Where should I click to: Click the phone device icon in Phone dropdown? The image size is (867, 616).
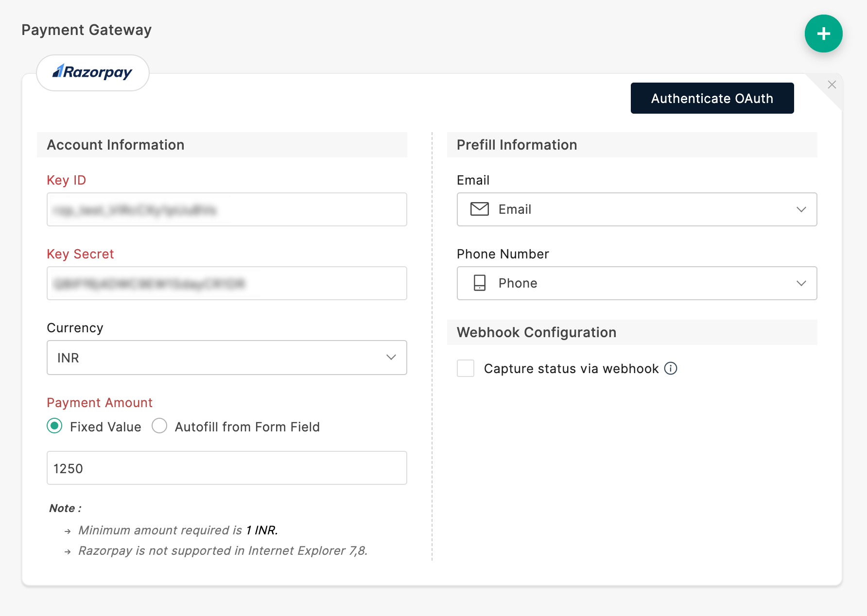point(479,283)
